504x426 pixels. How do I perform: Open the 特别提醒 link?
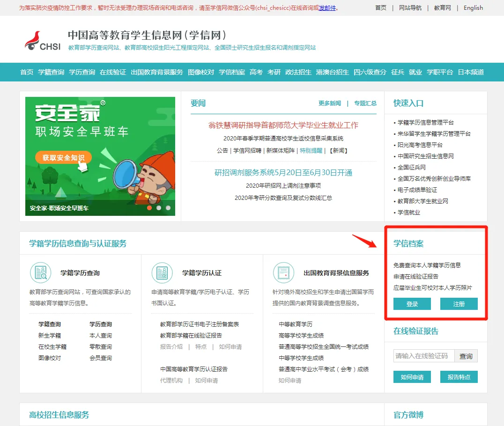click(x=311, y=150)
